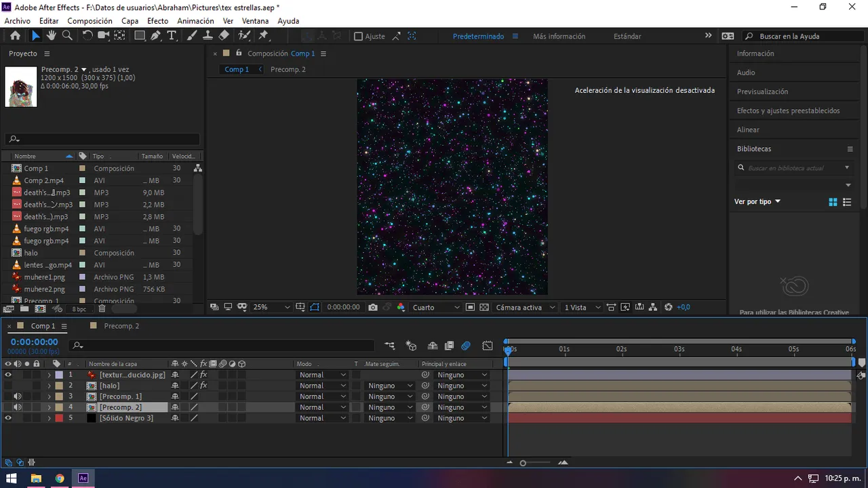The height and width of the screenshot is (488, 868).
Task: Select the Pen tool
Action: (x=156, y=36)
